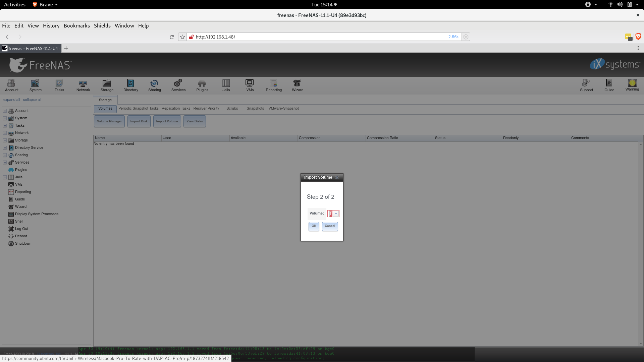Click the View Disks button
644x362 pixels.
tap(195, 121)
